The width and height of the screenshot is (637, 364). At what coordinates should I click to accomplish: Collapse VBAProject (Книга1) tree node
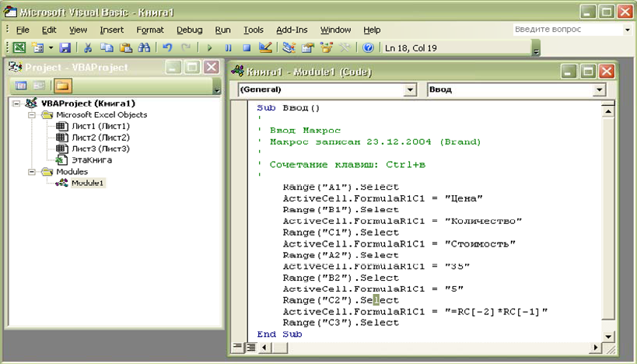[x=16, y=103]
